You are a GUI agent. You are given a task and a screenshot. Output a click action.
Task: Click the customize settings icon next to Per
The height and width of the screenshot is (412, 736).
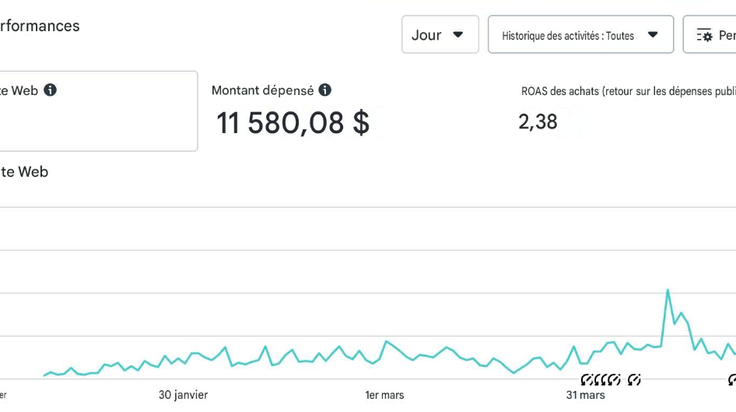[704, 35]
